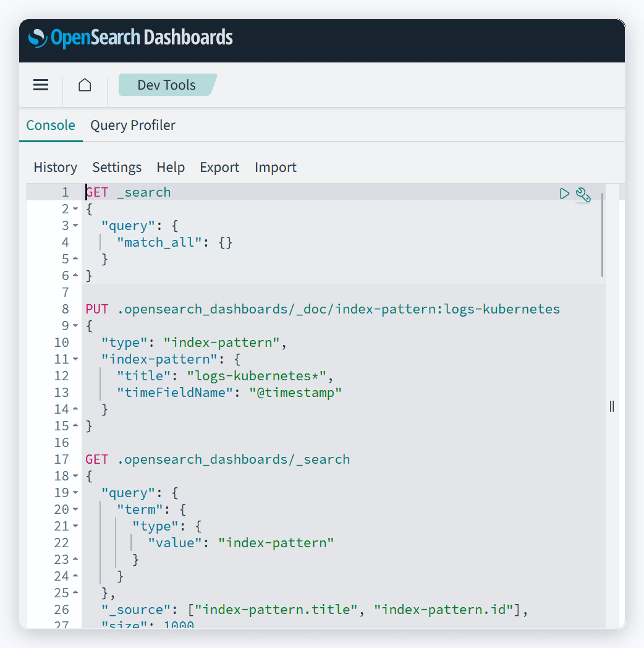Click line number 16 in the gutter
This screenshot has width=644, height=648.
pyautogui.click(x=62, y=443)
